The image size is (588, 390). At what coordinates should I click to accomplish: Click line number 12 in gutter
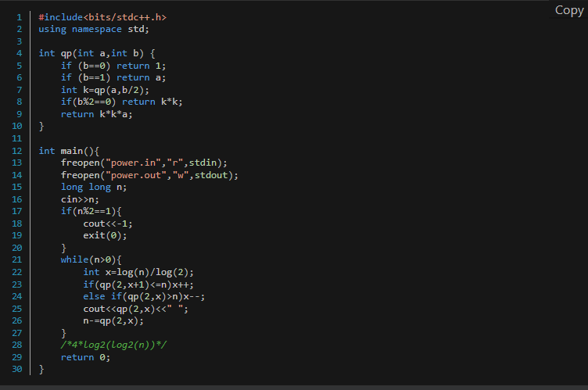coord(17,151)
